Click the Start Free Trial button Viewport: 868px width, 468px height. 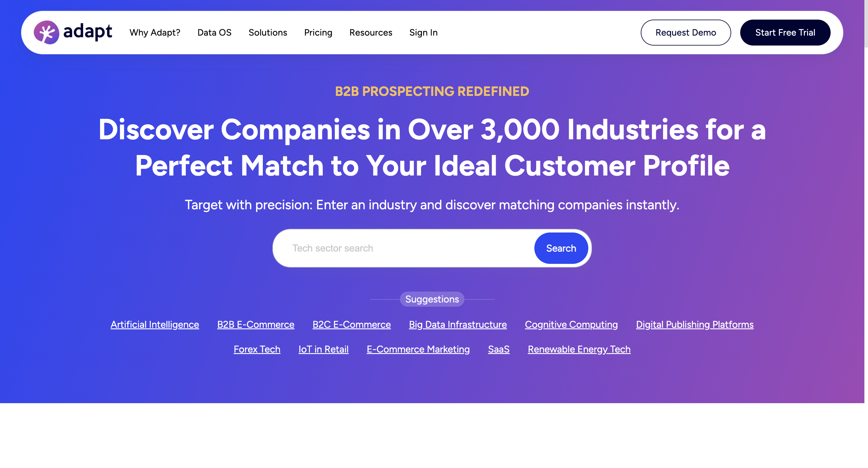coord(785,33)
